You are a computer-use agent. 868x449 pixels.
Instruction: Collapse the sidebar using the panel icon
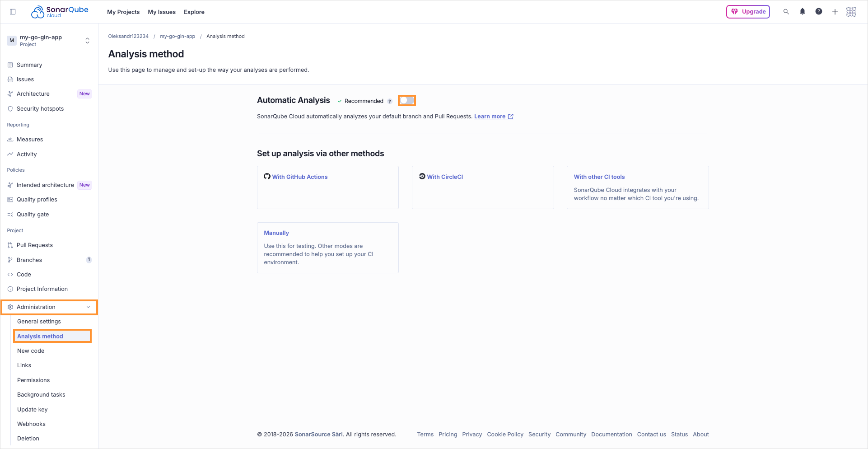(13, 11)
